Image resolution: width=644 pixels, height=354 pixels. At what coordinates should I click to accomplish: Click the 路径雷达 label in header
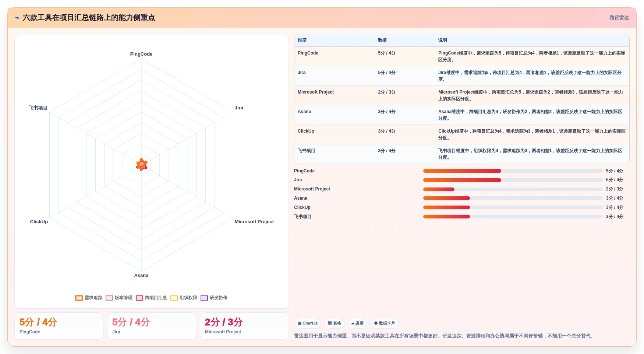[619, 18]
